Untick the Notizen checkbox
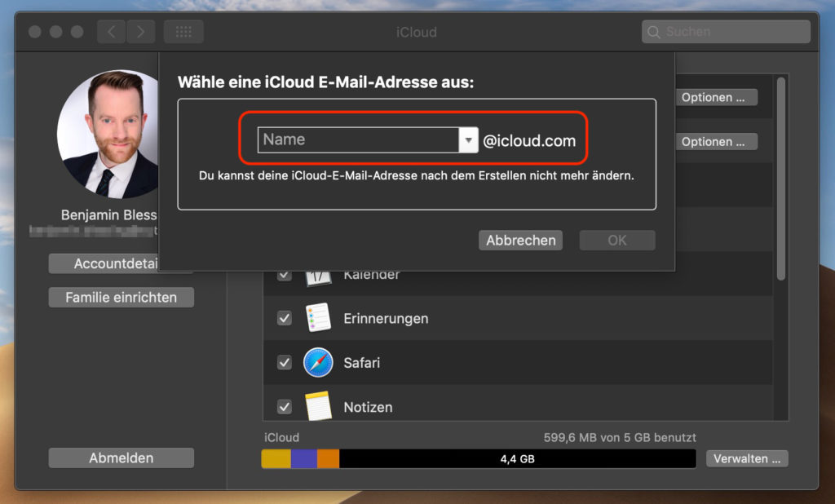This screenshot has height=504, width=835. click(x=285, y=407)
